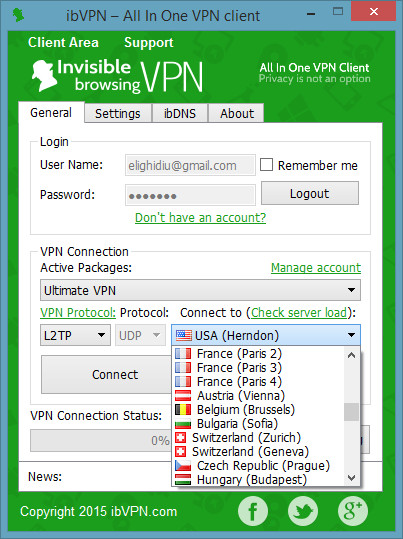Click the Invisible Browsing VPN logo

pyautogui.click(x=117, y=76)
